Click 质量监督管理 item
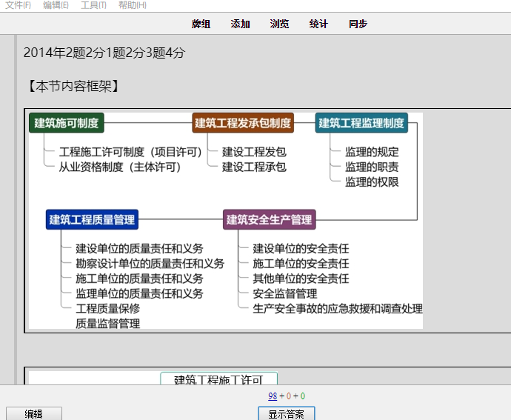Viewport: 511px width, 420px height. click(108, 324)
